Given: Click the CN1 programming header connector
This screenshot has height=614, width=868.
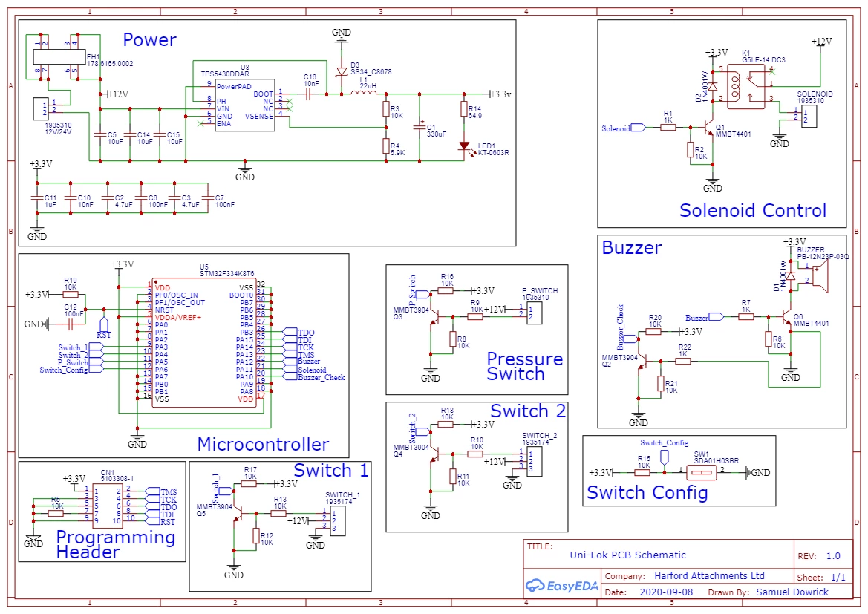Looking at the screenshot, I should click(x=108, y=506).
